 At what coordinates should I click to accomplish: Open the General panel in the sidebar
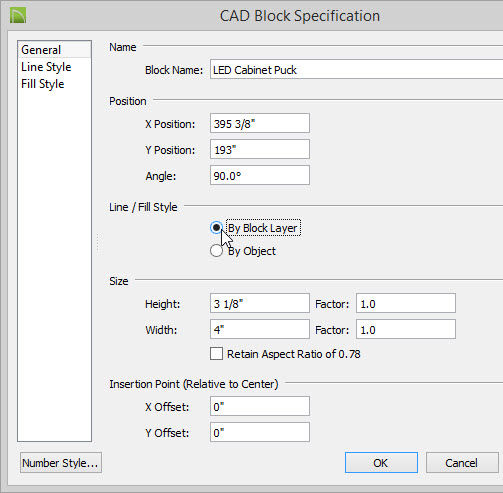(x=54, y=50)
